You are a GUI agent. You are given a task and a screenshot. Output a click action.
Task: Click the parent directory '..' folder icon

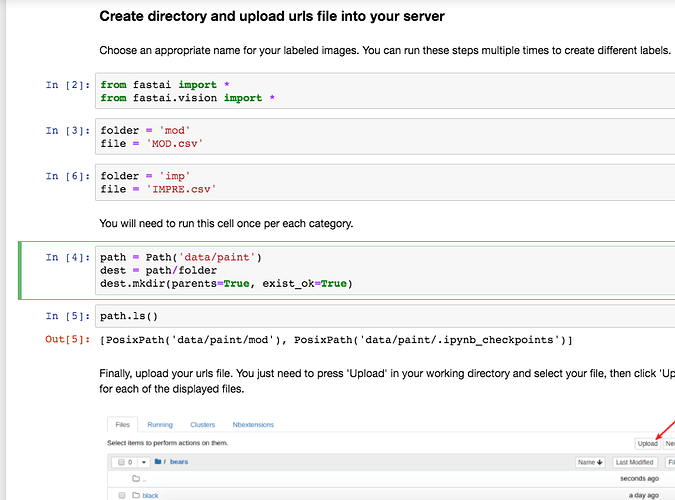(136, 478)
